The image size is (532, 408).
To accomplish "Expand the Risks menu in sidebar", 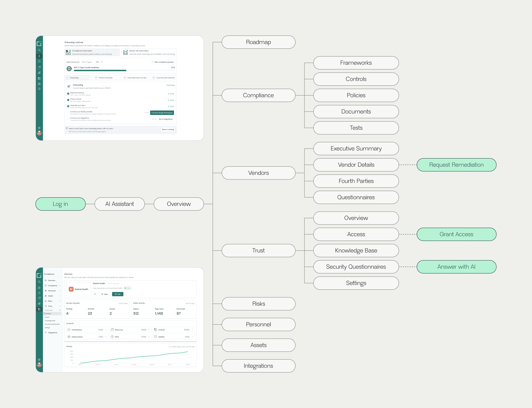I will [x=52, y=301].
